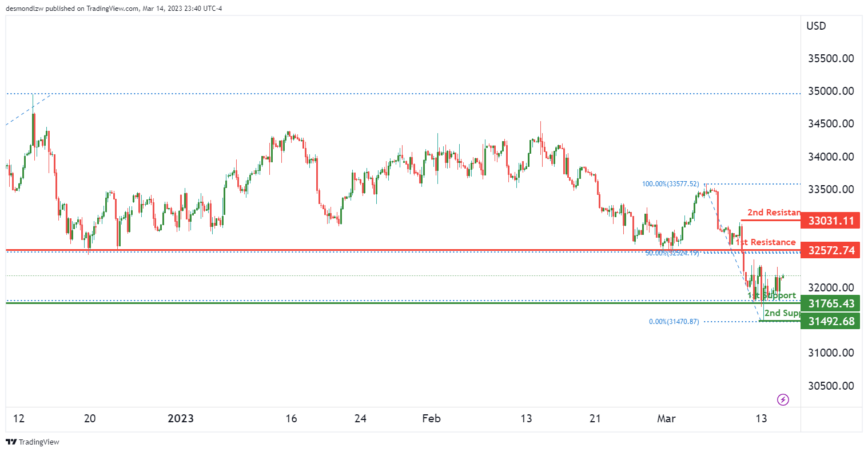Image resolution: width=868 pixels, height=452 pixels.
Task: Click the 0.00% Fibonacci level label
Action: [674, 322]
